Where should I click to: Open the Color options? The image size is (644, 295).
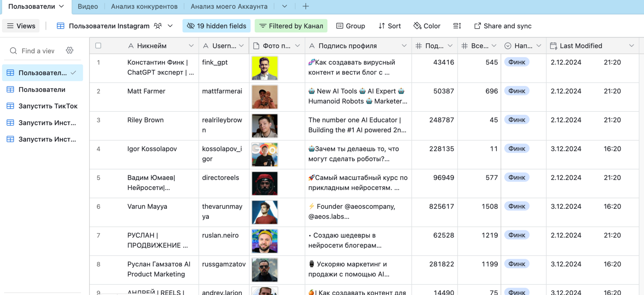click(427, 26)
